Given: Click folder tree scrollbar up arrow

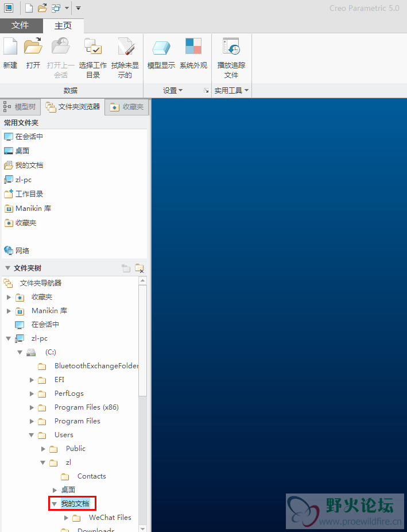Looking at the screenshot, I should coord(143,280).
